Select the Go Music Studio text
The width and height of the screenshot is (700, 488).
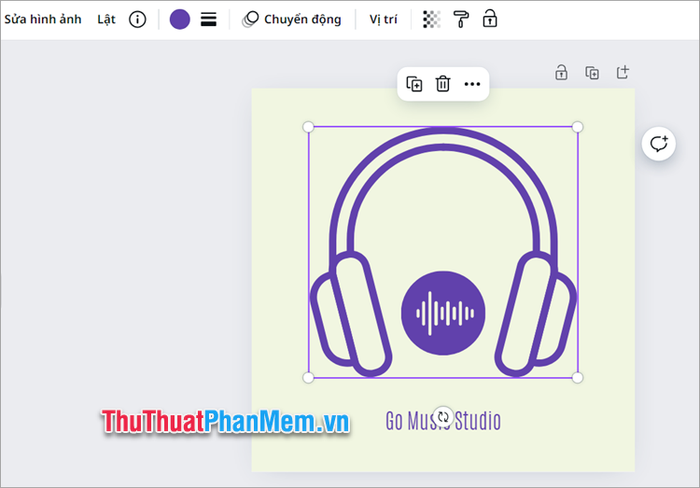pyautogui.click(x=480, y=421)
